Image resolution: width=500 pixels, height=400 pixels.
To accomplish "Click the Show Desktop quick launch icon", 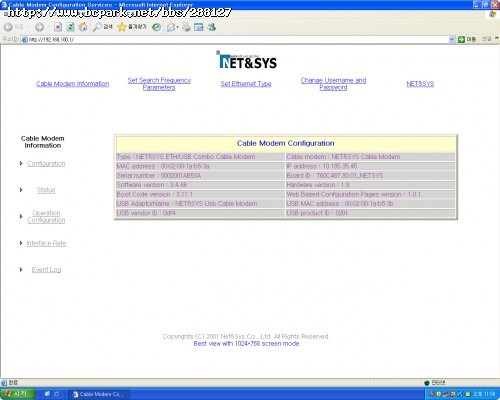I will click(x=47, y=394).
